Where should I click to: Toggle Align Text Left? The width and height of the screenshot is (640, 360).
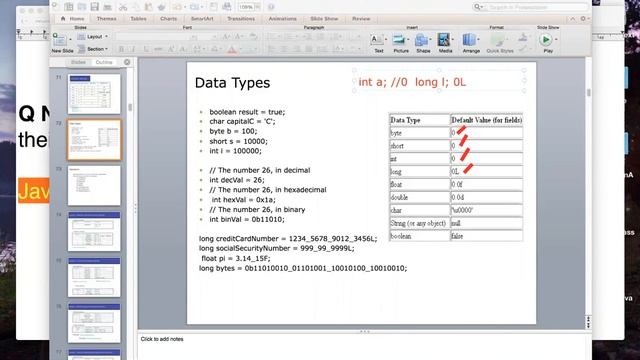271,49
